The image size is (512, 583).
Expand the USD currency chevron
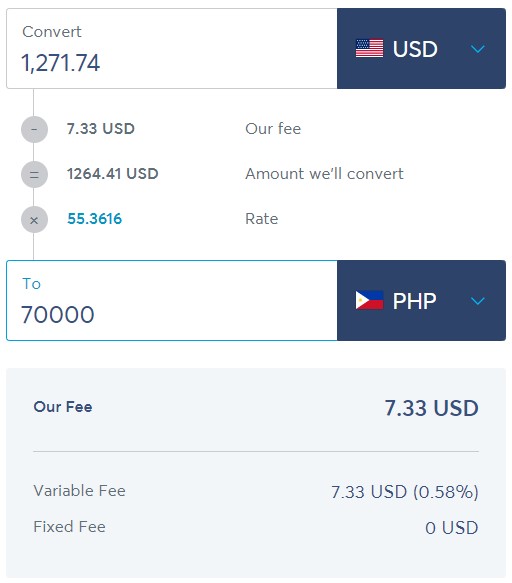click(x=477, y=49)
